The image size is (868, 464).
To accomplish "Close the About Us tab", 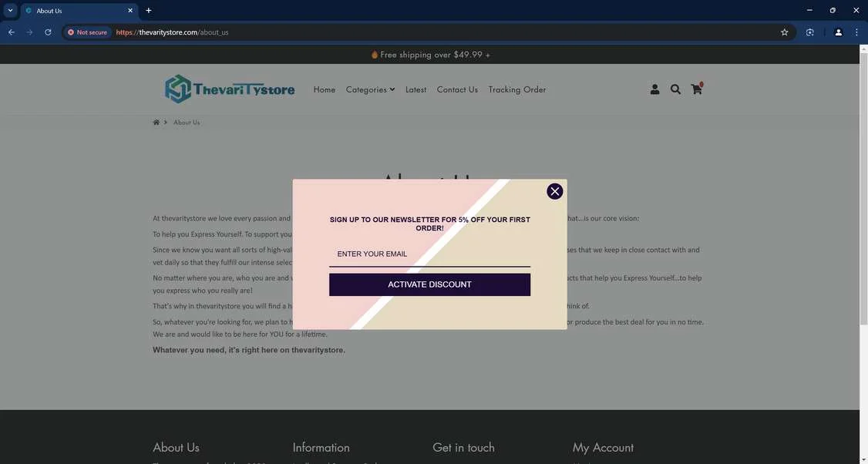I will [x=130, y=11].
